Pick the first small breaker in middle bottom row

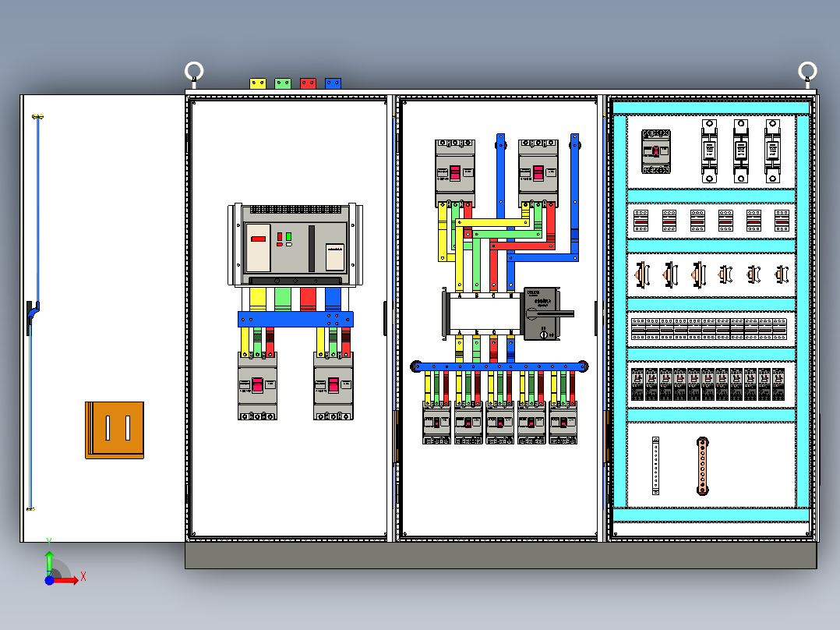436,423
